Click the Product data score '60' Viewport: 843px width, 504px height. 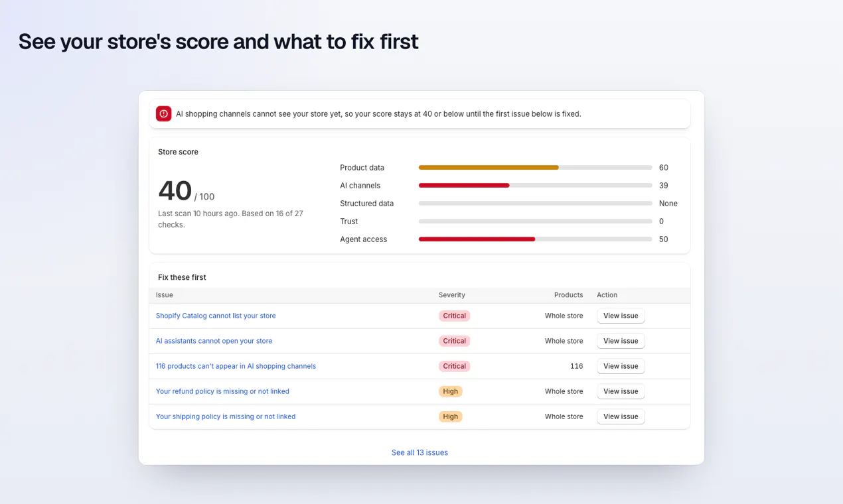664,168
